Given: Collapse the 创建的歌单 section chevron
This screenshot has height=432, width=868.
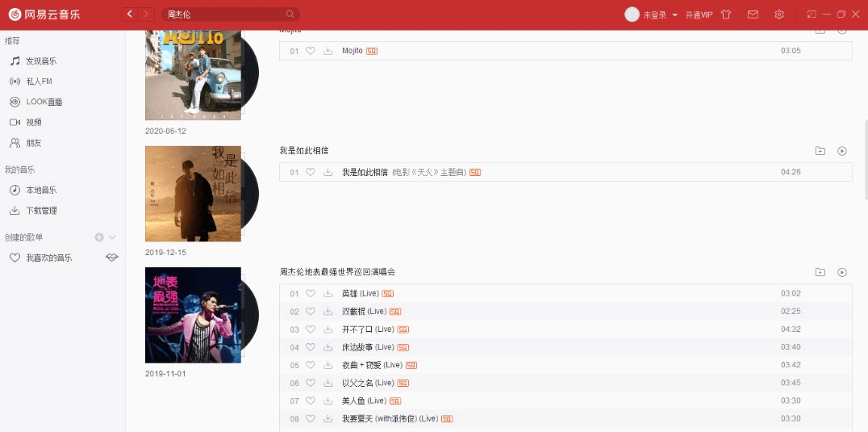Looking at the screenshot, I should click(x=112, y=237).
